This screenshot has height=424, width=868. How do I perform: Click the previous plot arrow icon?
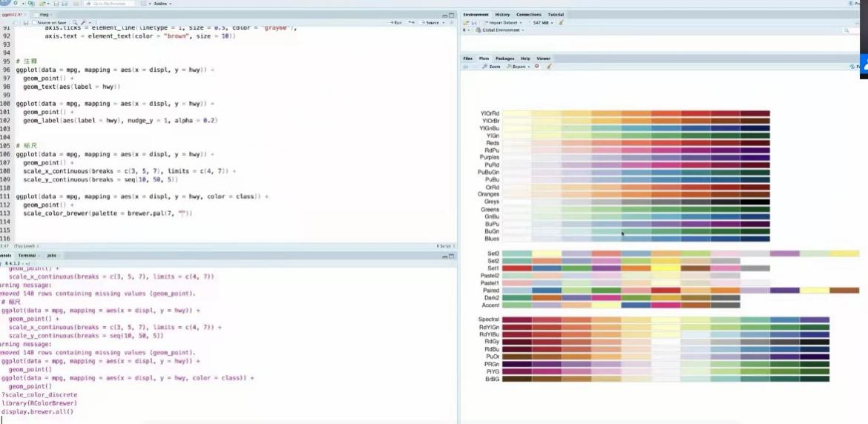pos(465,66)
